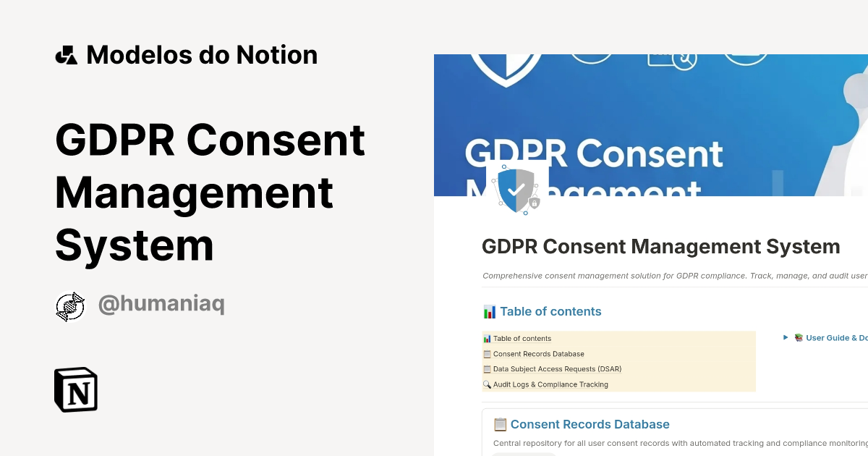Viewport: 868px width, 456px height.
Task: Follow the Data Subject Access Requests (DSAR) link
Action: [557, 369]
